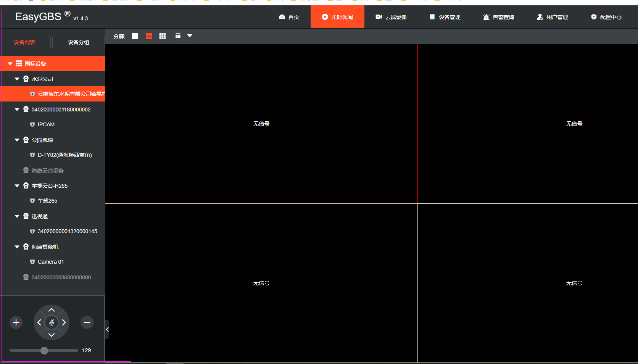638x364 pixels.
Task: Adjust PTZ speed slider at 129
Action: tap(44, 350)
